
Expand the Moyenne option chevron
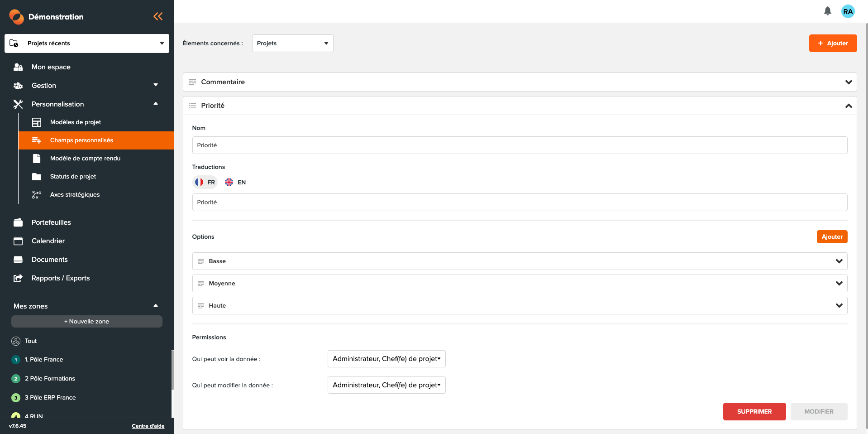(x=839, y=284)
